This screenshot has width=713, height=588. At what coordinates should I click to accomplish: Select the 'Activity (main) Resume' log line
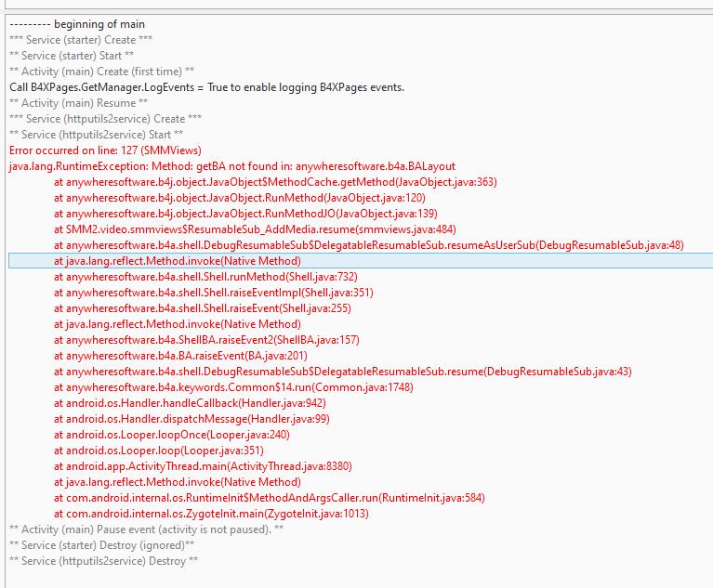[x=78, y=103]
